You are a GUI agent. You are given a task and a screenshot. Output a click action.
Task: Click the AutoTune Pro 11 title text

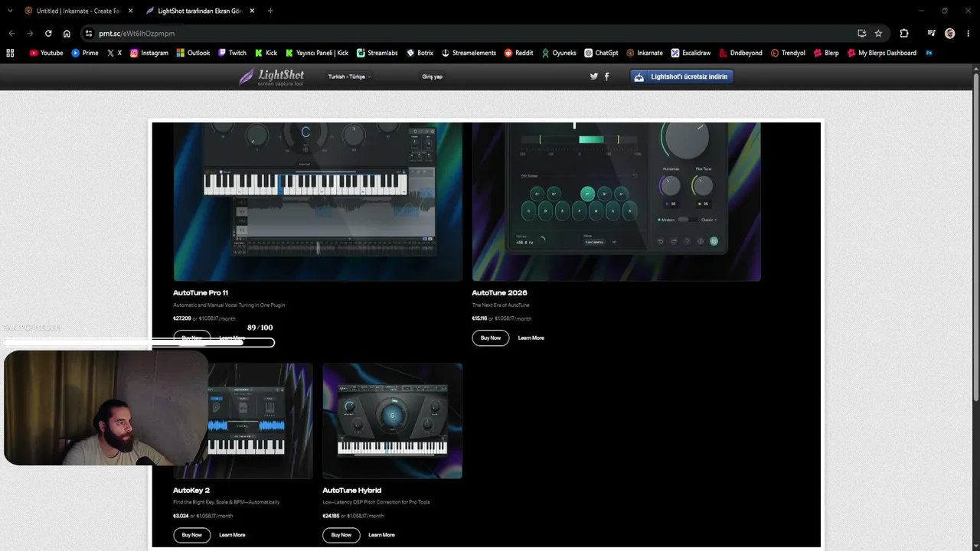[201, 292]
